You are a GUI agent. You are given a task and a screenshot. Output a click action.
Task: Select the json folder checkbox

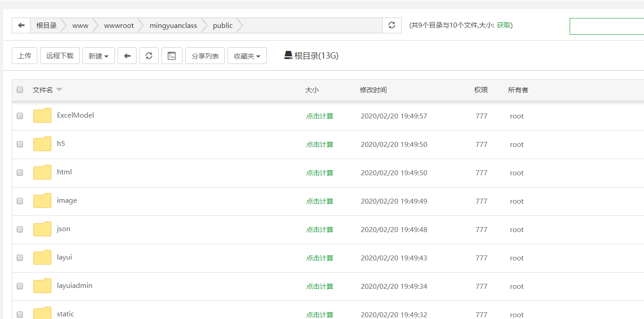20,229
